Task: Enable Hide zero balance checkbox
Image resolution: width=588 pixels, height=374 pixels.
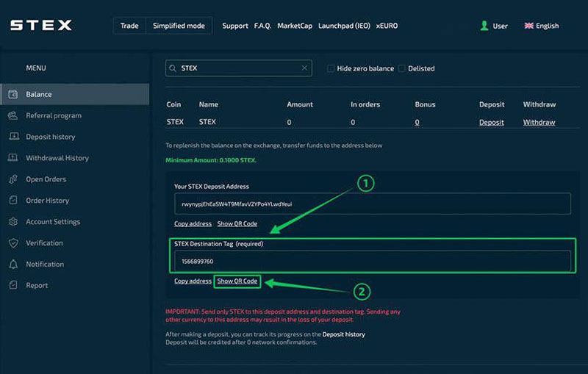Action: tap(330, 68)
